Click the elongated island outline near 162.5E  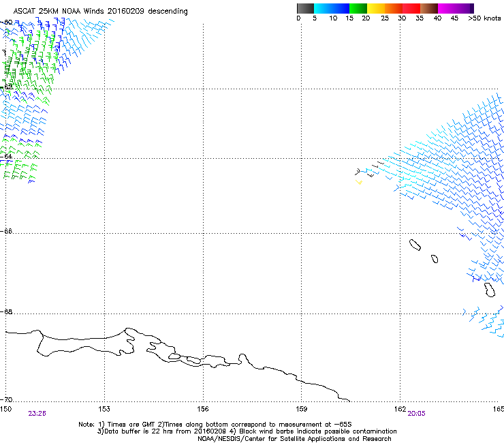click(x=415, y=245)
